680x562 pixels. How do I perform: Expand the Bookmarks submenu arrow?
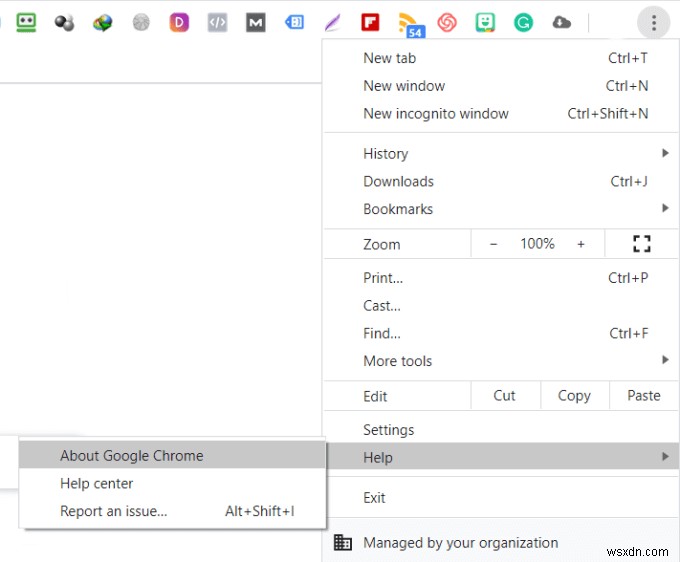[665, 208]
